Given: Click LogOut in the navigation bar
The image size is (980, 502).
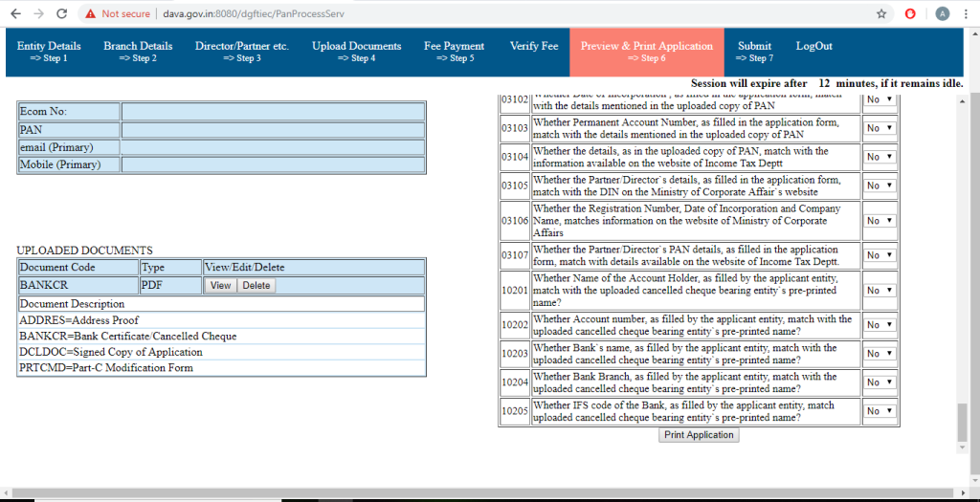Looking at the screenshot, I should (813, 46).
